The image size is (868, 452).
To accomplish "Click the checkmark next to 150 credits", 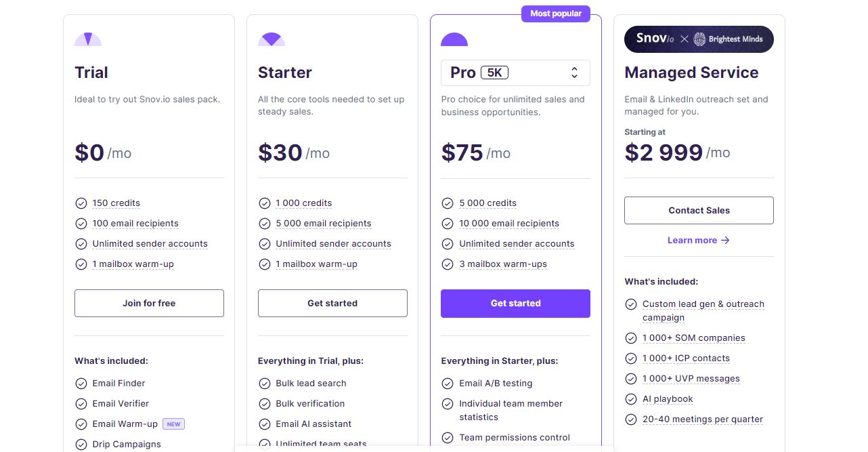I will pyautogui.click(x=81, y=203).
